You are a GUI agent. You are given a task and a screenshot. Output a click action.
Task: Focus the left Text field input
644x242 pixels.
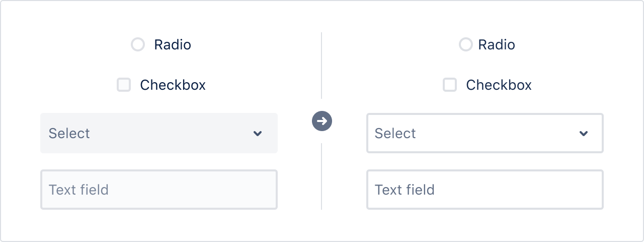click(159, 190)
